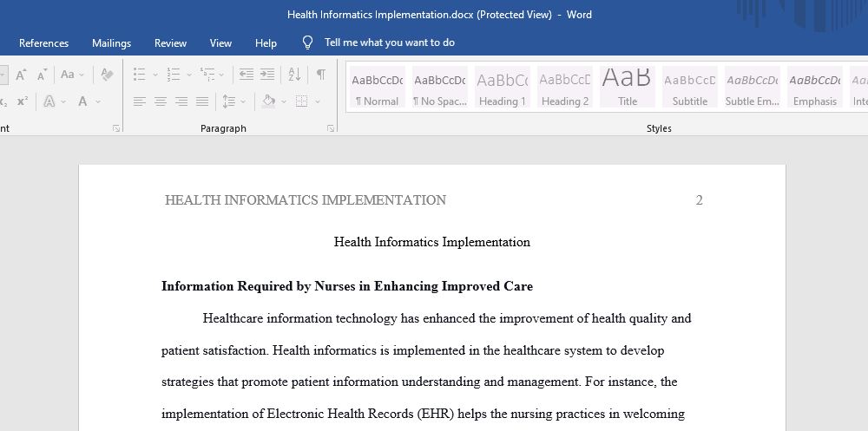Expand the Text Effects dropdown arrow

coord(63,101)
